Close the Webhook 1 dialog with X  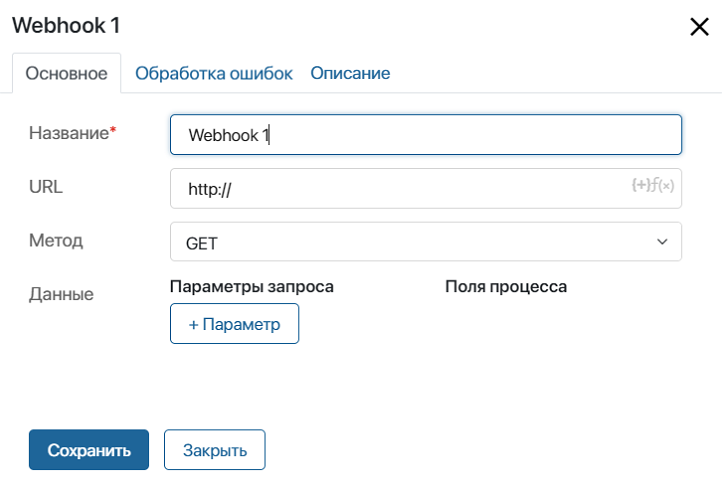click(x=699, y=27)
